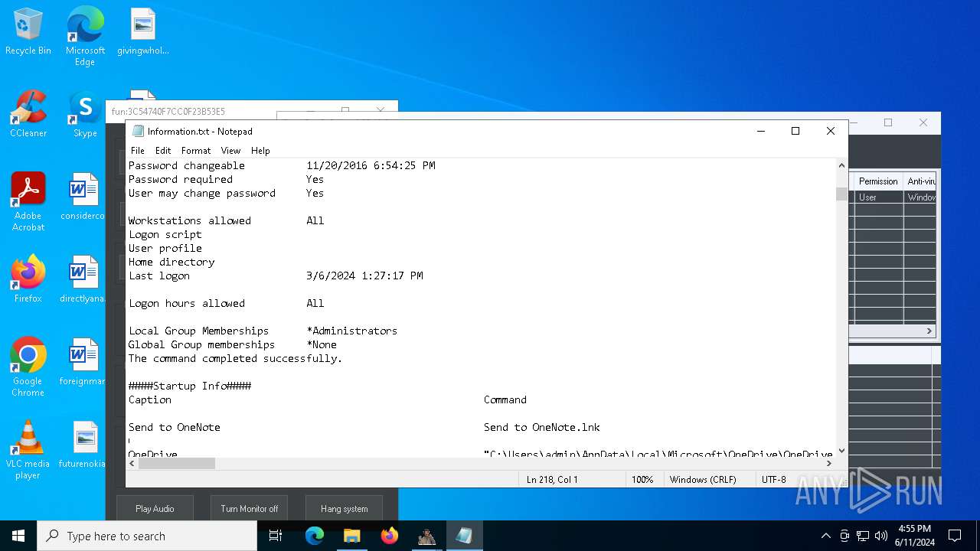The image size is (980, 551).
Task: Click 'The command completed successfully.' line
Action: click(x=235, y=358)
